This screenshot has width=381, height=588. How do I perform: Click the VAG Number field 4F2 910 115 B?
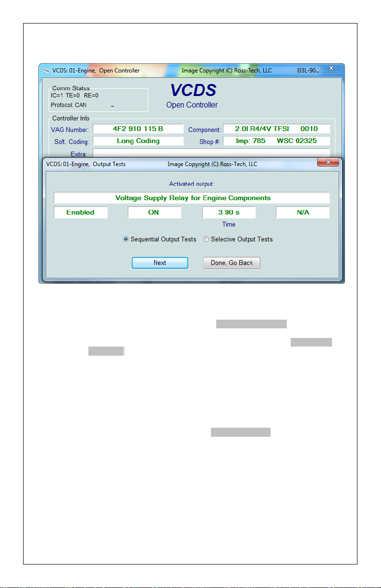138,129
